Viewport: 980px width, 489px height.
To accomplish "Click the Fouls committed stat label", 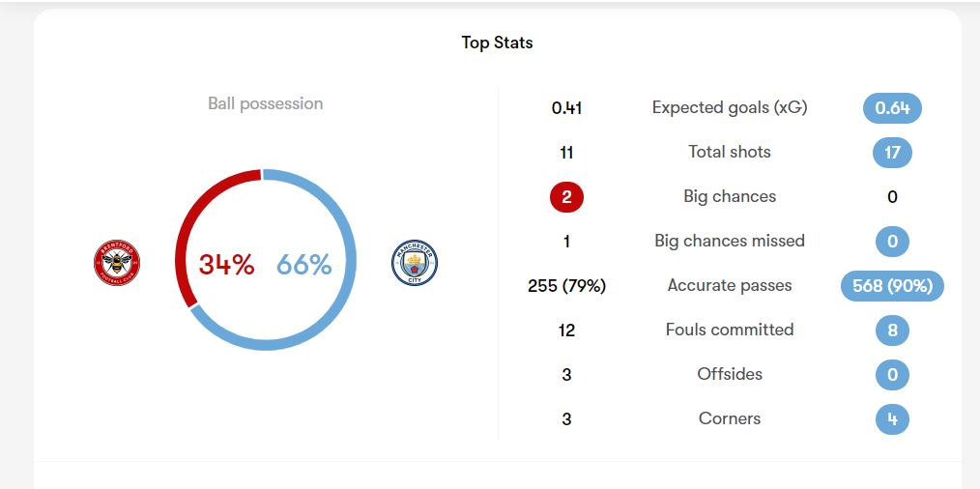I will pyautogui.click(x=730, y=331).
